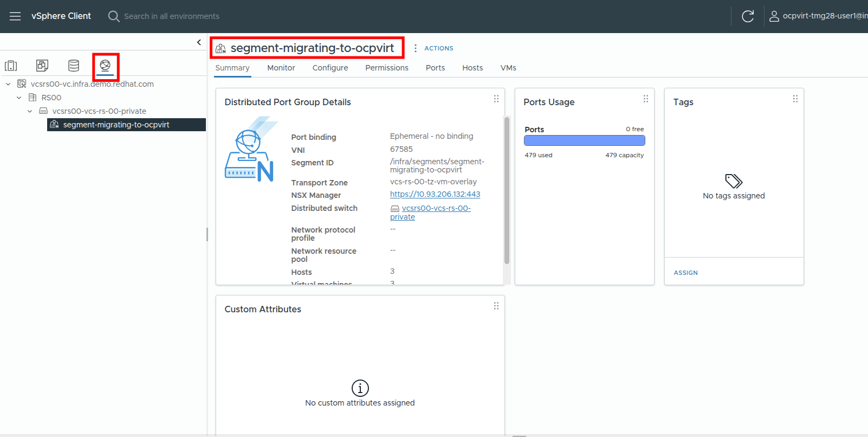Click the Ports usage progress bar

pos(584,140)
